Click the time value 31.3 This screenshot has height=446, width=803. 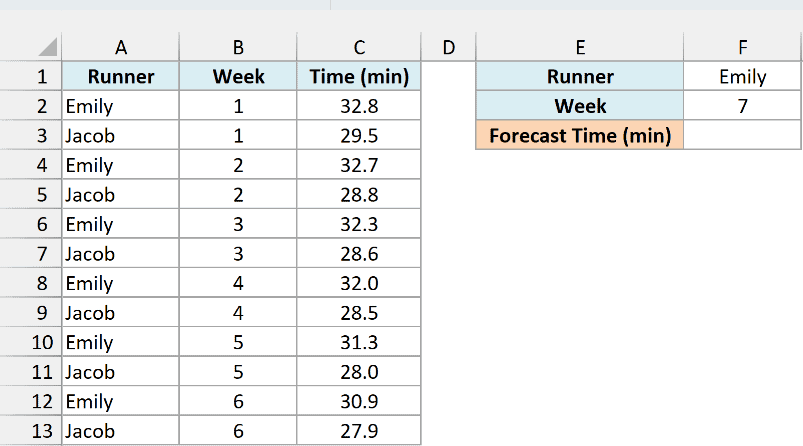[359, 342]
